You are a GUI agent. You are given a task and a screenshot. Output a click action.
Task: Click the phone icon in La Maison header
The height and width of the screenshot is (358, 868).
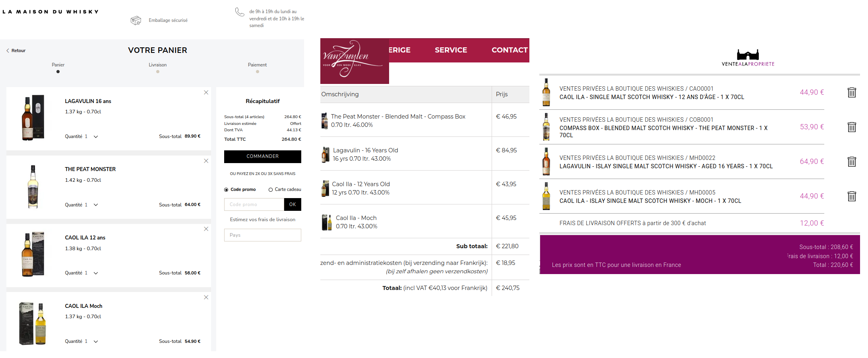pos(240,12)
